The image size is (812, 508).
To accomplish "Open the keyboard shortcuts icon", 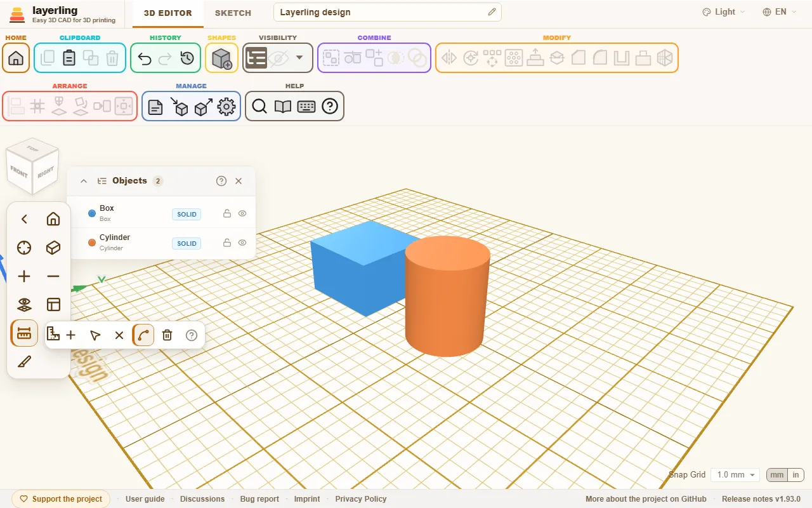I will click(x=306, y=107).
